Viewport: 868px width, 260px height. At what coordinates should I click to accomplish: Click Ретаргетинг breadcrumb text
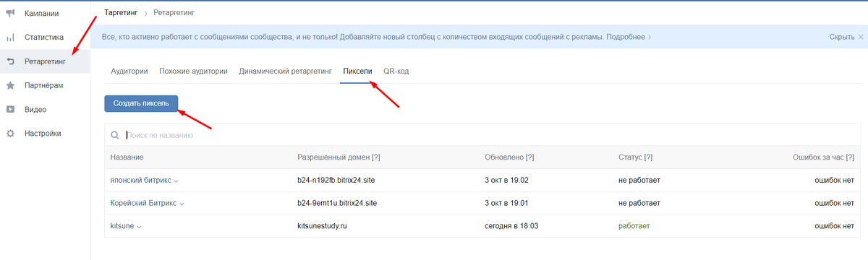point(174,13)
